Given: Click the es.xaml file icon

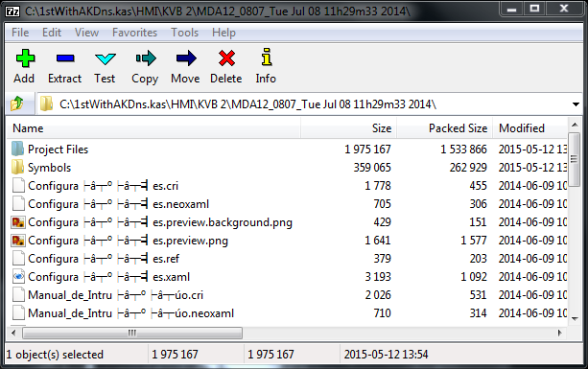Looking at the screenshot, I should click(18, 276).
